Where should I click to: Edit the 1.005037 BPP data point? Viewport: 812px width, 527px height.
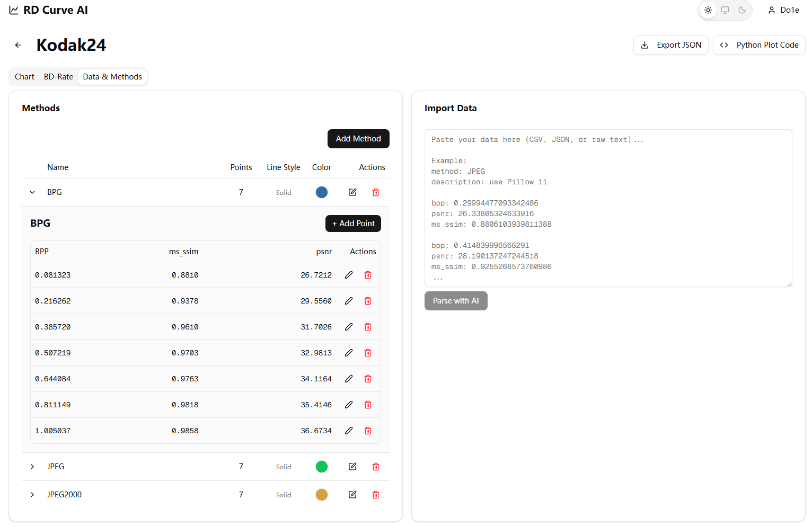[349, 431]
